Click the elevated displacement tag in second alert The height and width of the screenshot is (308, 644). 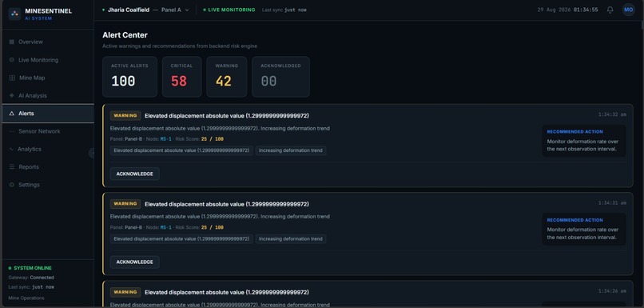[181, 239]
